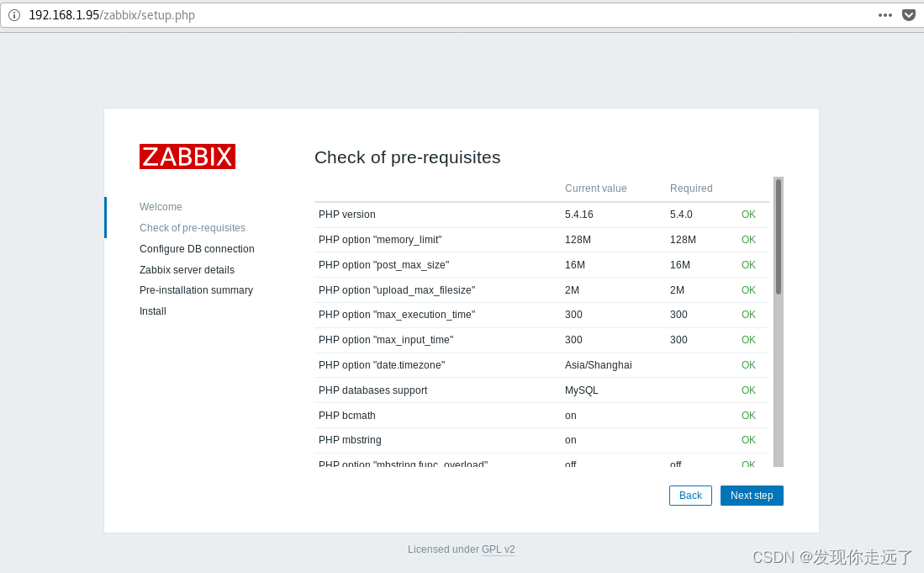This screenshot has width=924, height=573.
Task: Click current value 2M for upload_max_filesize
Action: [x=572, y=290]
